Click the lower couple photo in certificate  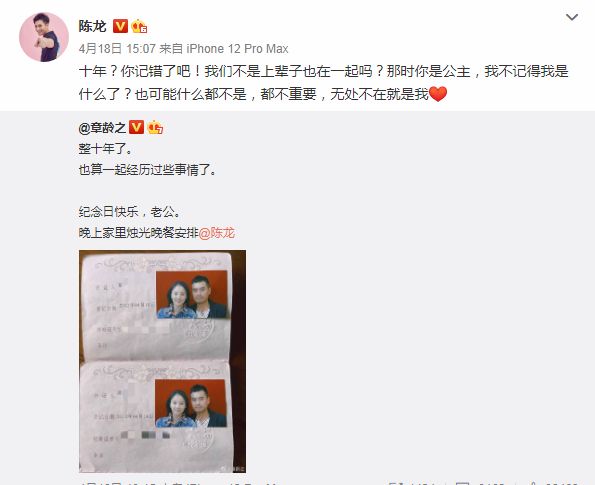point(191,403)
